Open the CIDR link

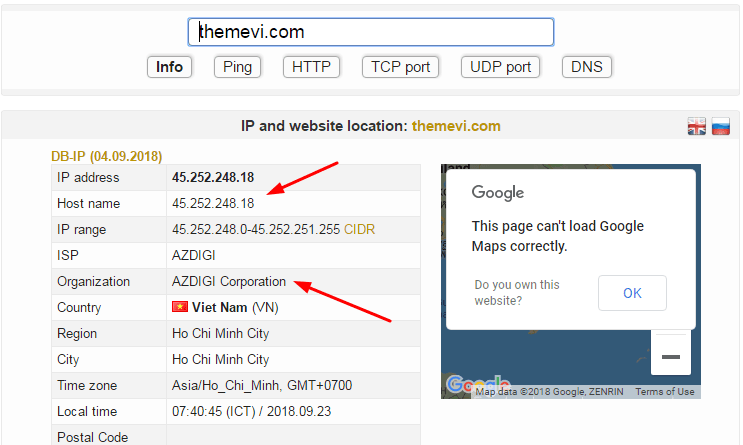[x=359, y=229]
